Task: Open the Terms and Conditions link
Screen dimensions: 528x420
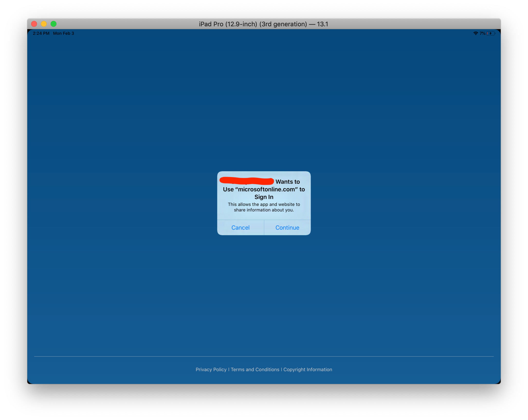Action: click(x=255, y=369)
